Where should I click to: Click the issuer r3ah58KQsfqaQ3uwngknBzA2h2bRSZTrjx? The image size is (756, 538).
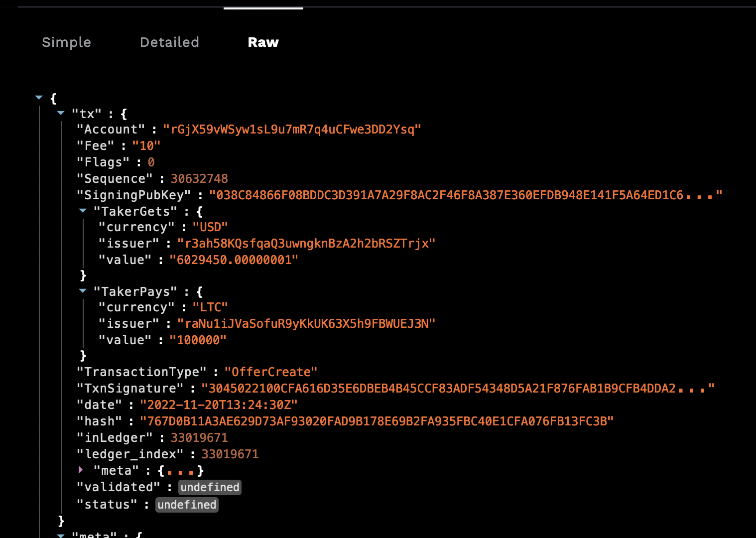point(306,244)
